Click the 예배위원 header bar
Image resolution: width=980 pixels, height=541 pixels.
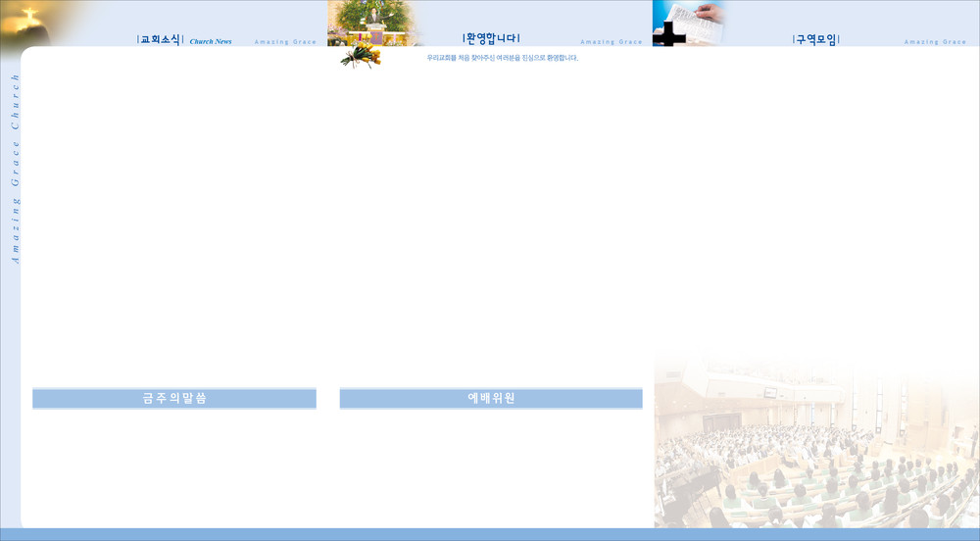[491, 398]
